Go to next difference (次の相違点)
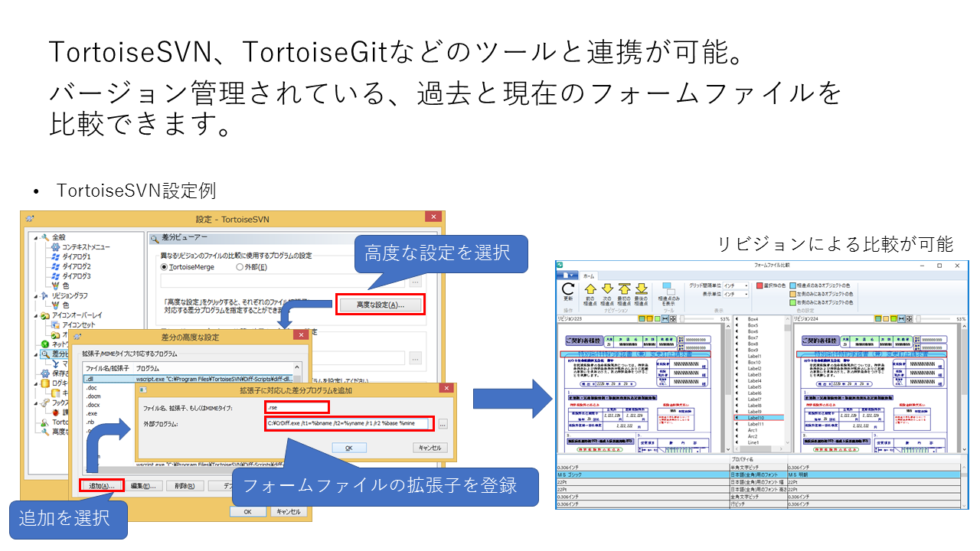 pos(608,289)
